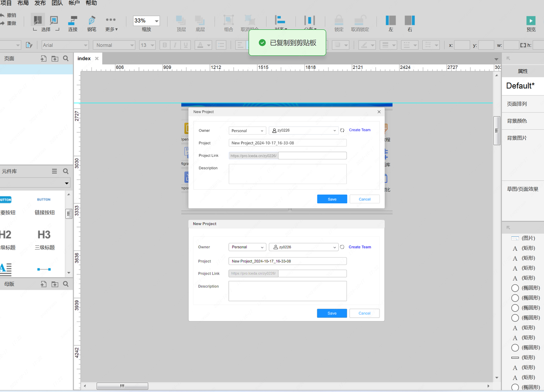This screenshot has width=544, height=392.
Task: Activate the Connect (连接) tool
Action: (73, 20)
